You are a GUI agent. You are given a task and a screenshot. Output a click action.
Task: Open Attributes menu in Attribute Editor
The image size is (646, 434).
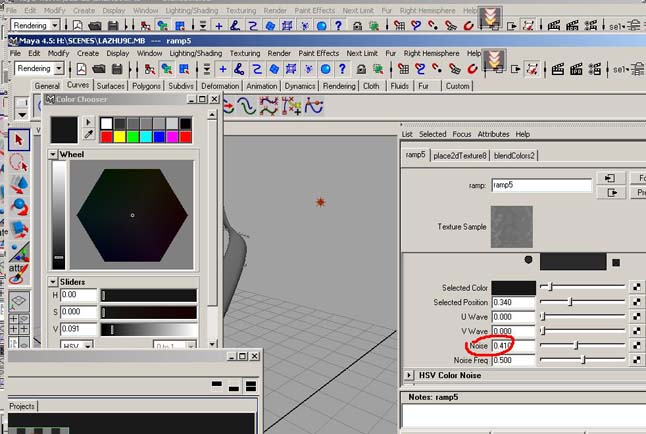click(x=493, y=134)
